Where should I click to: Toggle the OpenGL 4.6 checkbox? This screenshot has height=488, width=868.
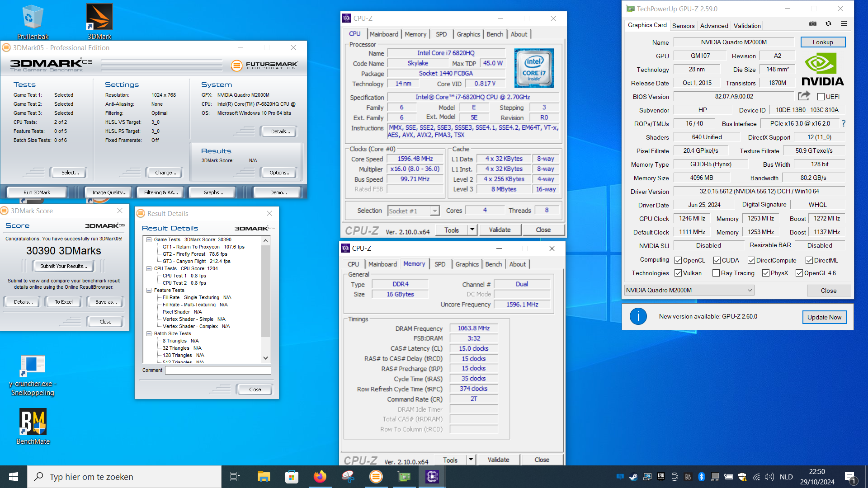(799, 273)
